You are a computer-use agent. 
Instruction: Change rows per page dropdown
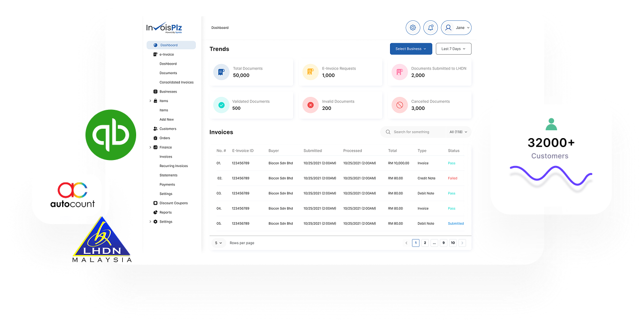coord(218,243)
